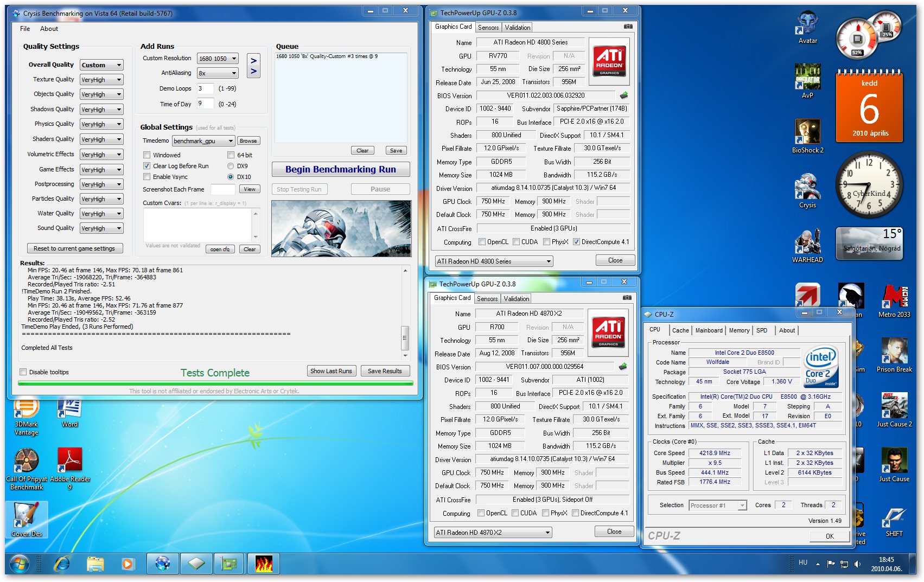Open GPU selector dropdown showing ATI Radeon HD 4800 Series

[494, 261]
